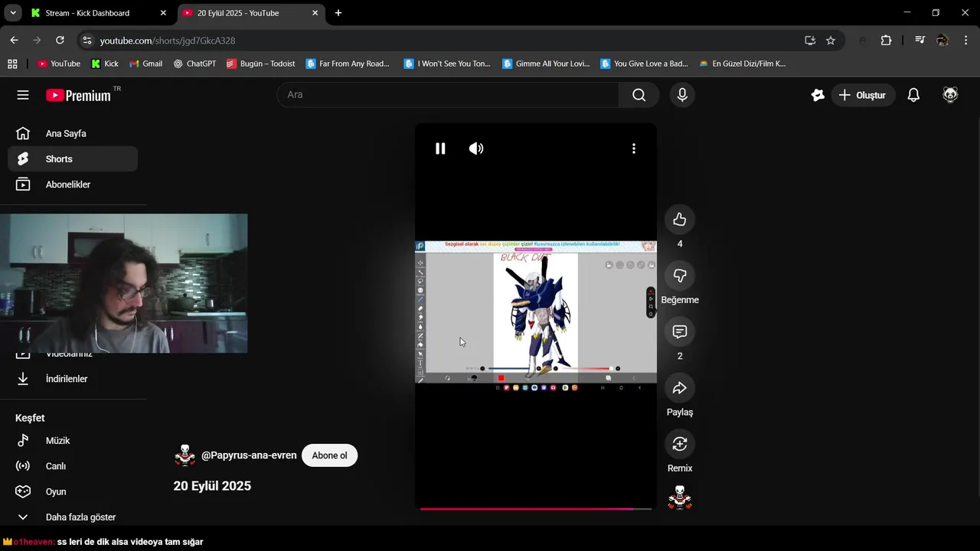Open the YouTube bookmark
The width and height of the screenshot is (980, 551).
coord(59,64)
